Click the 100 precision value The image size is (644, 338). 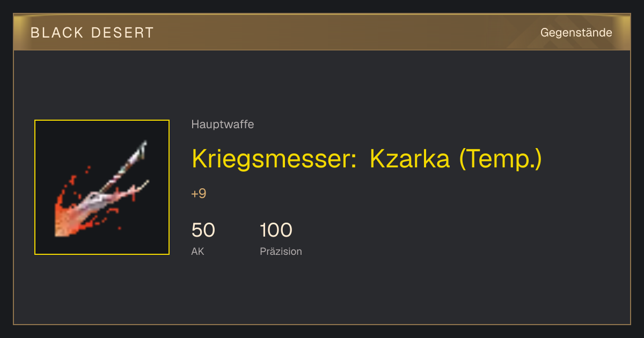(x=276, y=230)
